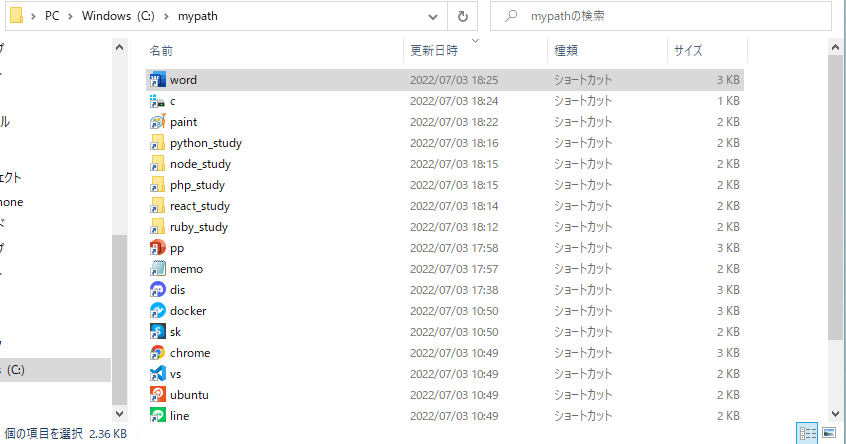
Task: Click navigation pane scroll down arrow
Action: pyautogui.click(x=119, y=414)
